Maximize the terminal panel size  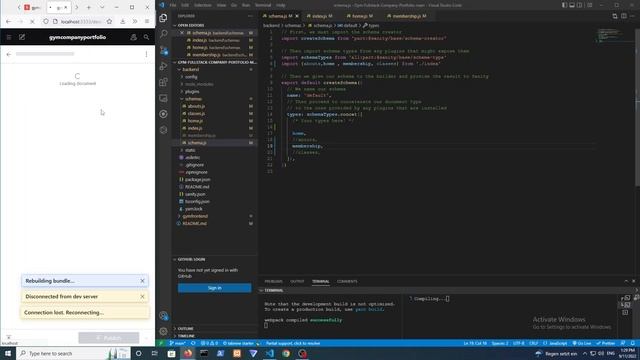626,281
